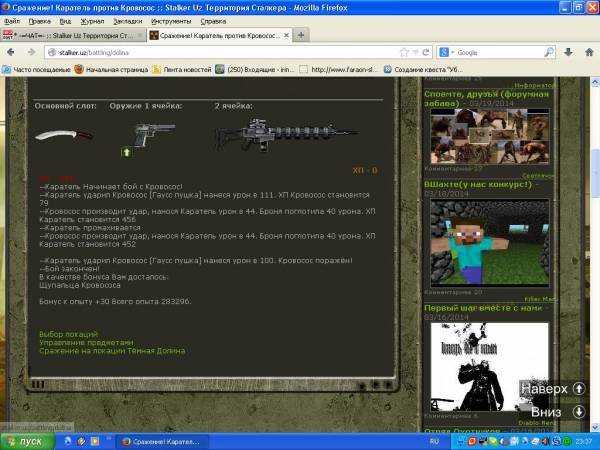Viewport: 600px width, 450px height.
Task: Open the Начальная страница bookmark
Action: [x=111, y=70]
